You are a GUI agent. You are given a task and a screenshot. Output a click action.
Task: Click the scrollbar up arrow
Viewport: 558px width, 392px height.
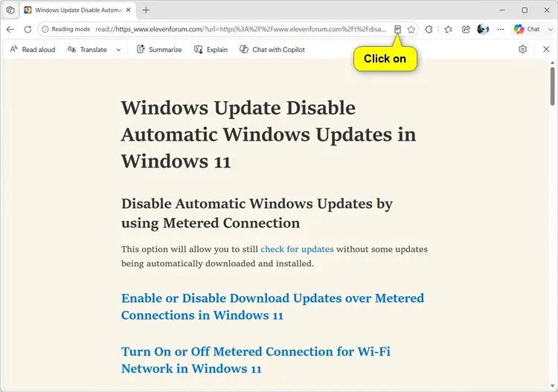point(552,62)
